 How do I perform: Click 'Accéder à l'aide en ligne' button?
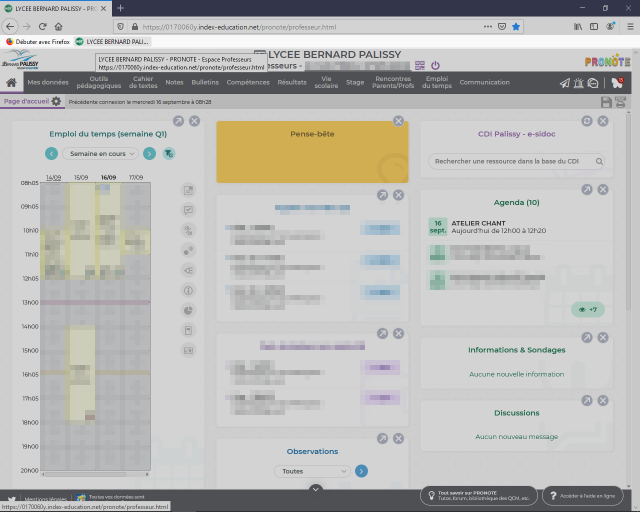point(581,495)
